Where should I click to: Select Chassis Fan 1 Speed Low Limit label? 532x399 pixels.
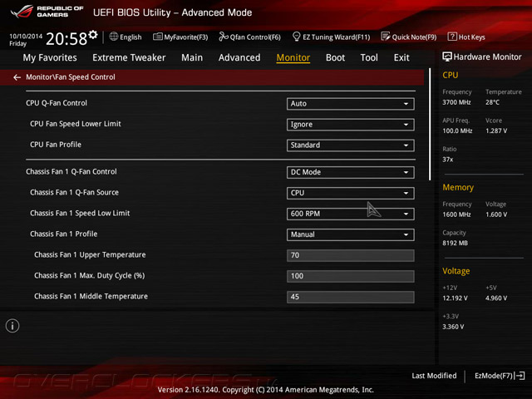tap(80, 213)
